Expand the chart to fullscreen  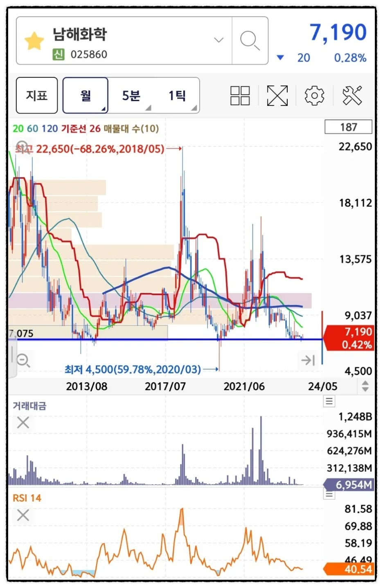pyautogui.click(x=277, y=96)
